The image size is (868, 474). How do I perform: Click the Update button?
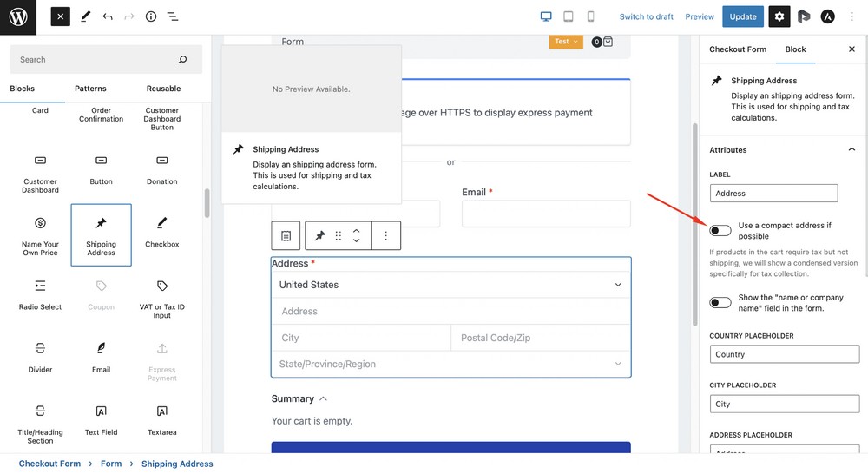(x=743, y=16)
